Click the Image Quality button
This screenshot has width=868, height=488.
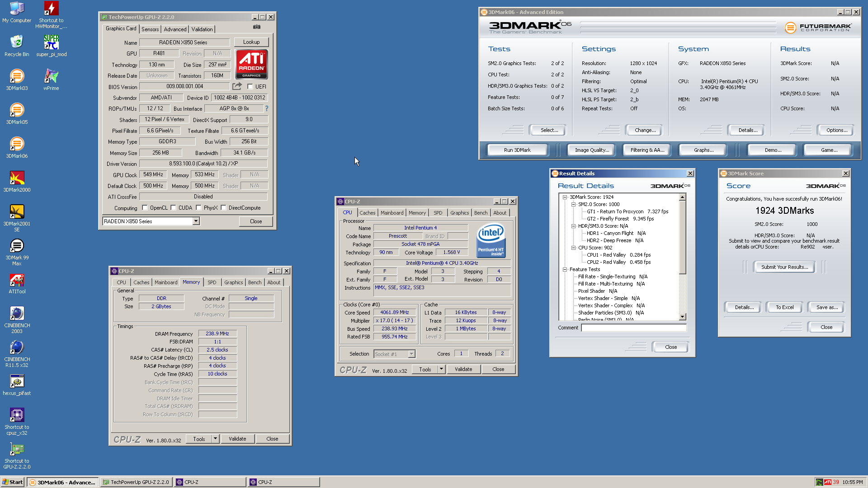coord(592,150)
